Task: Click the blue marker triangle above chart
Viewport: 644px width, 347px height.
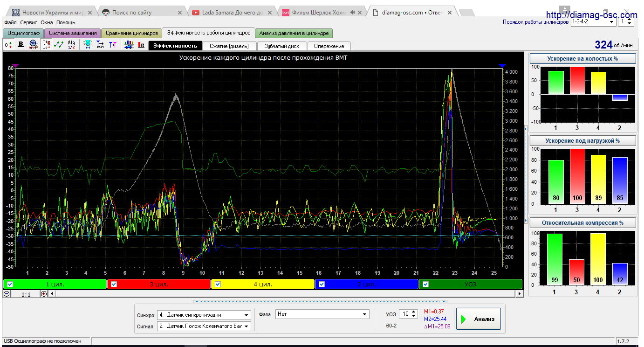Action: tap(502, 66)
